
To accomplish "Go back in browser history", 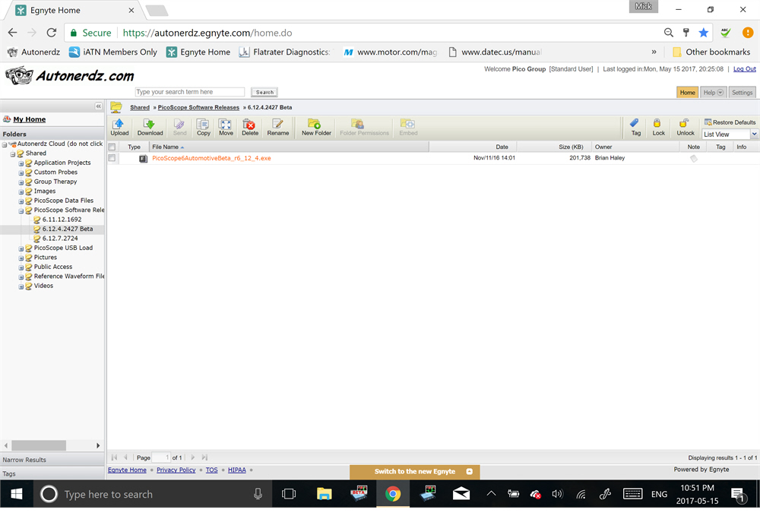I will coord(13,33).
